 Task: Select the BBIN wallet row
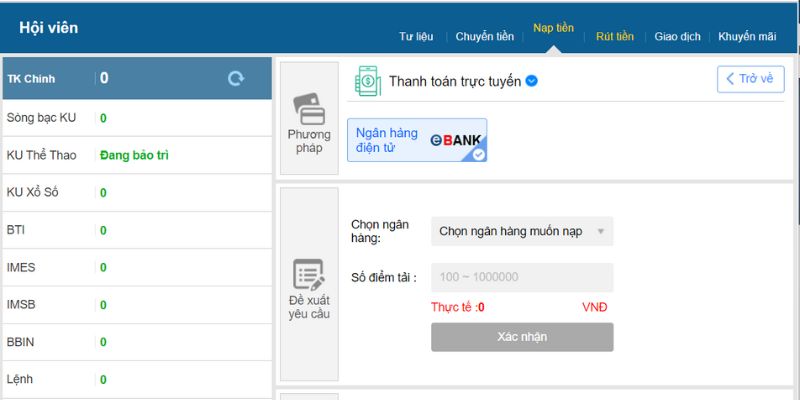[136, 342]
